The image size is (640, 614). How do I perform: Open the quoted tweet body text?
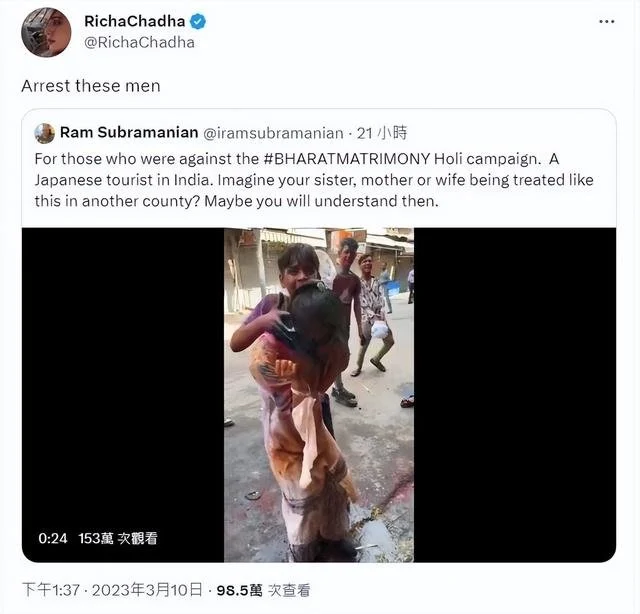pos(314,180)
